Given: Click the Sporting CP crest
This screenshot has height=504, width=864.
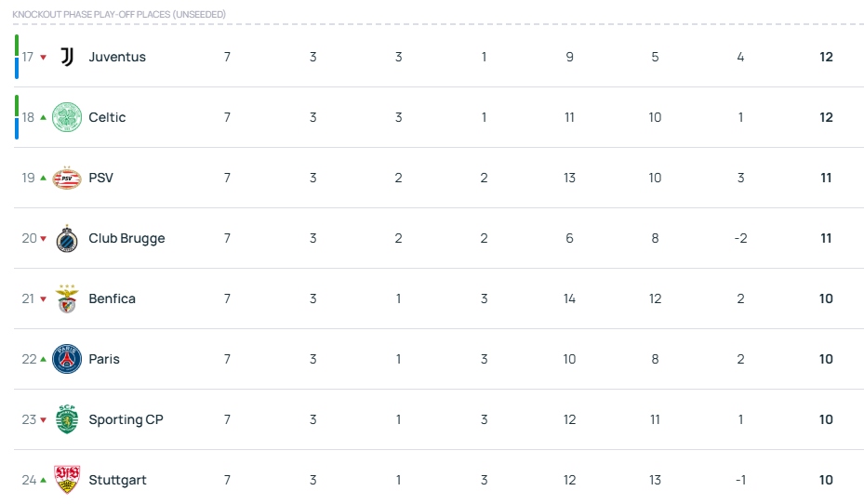Looking at the screenshot, I should [67, 419].
